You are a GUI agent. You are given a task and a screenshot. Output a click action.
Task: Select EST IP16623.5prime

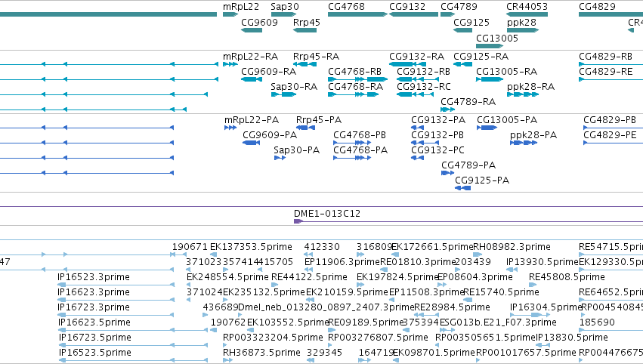click(94, 322)
